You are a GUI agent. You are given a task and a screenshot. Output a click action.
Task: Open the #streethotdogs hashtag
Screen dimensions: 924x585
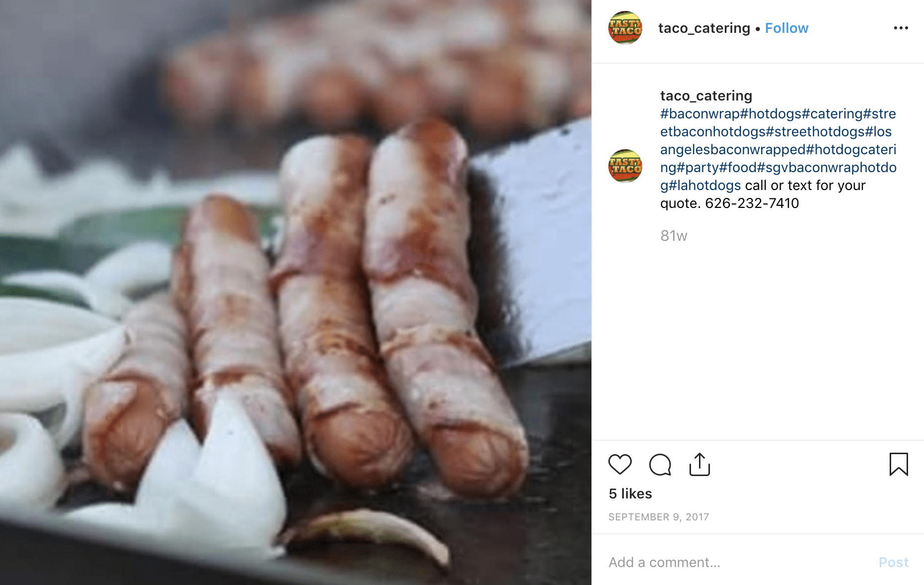point(815,131)
